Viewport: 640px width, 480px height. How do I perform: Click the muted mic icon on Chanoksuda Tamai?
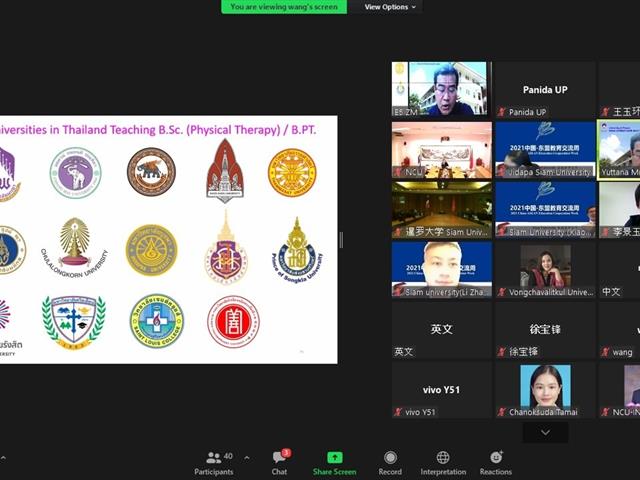[x=501, y=412]
